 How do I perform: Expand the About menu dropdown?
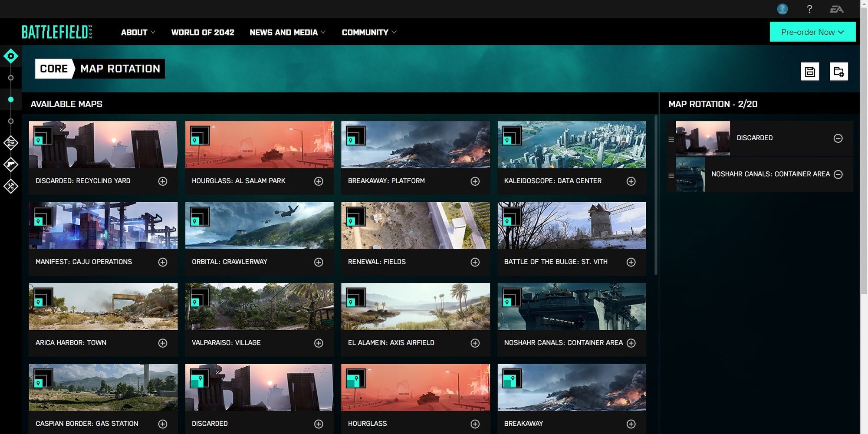click(x=138, y=33)
